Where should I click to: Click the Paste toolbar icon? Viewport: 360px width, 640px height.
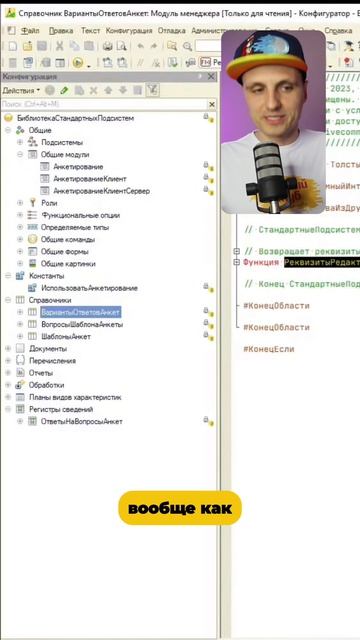[x=89, y=46]
